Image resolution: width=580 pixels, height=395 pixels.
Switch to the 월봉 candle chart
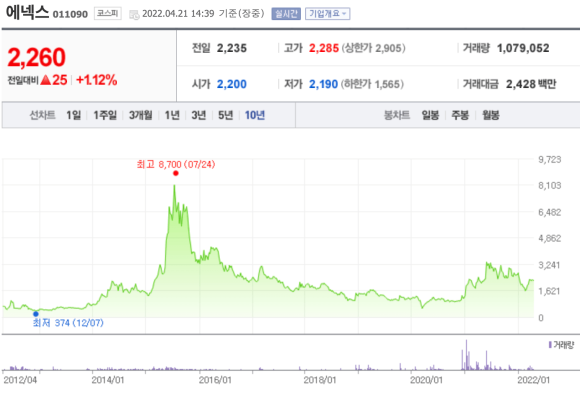click(490, 115)
